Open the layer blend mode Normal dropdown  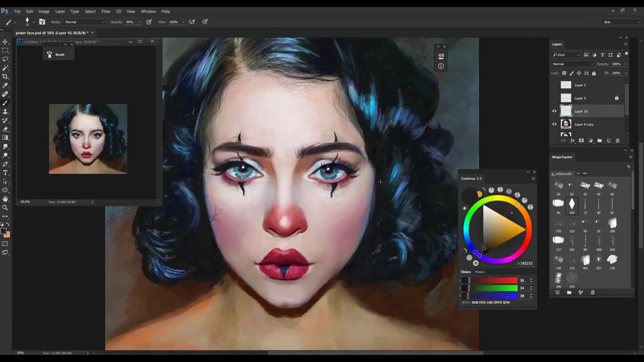(x=573, y=64)
